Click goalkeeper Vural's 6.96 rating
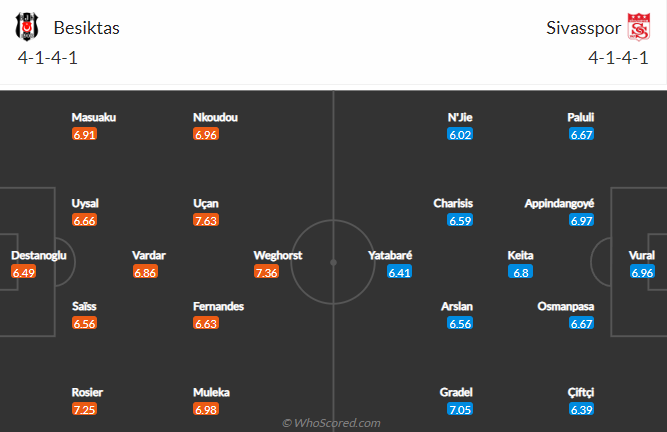Viewport: 667px width, 432px height. pyautogui.click(x=642, y=272)
